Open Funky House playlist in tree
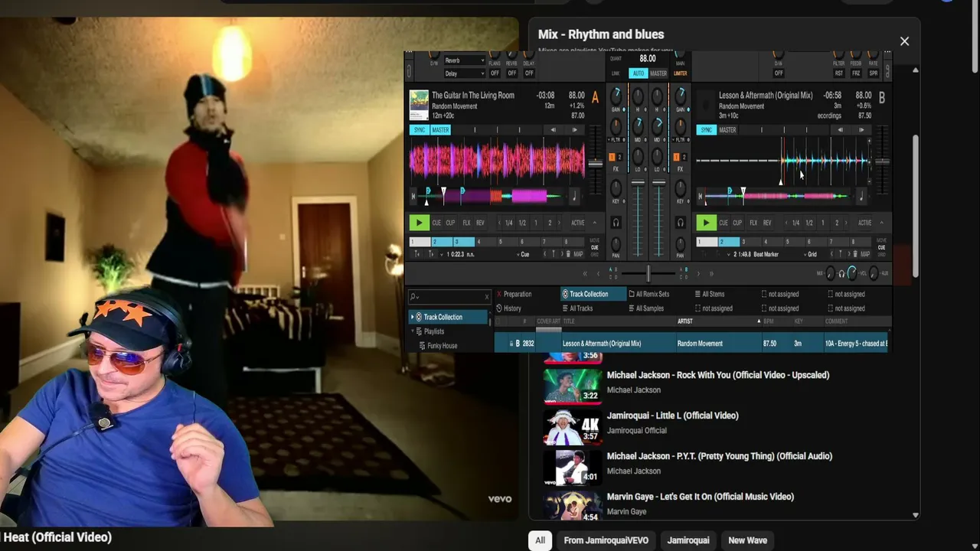This screenshot has width=980, height=551. click(442, 346)
